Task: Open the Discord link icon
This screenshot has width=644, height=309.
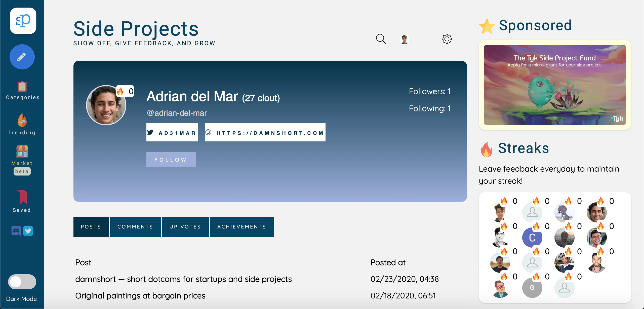Action: point(16,231)
